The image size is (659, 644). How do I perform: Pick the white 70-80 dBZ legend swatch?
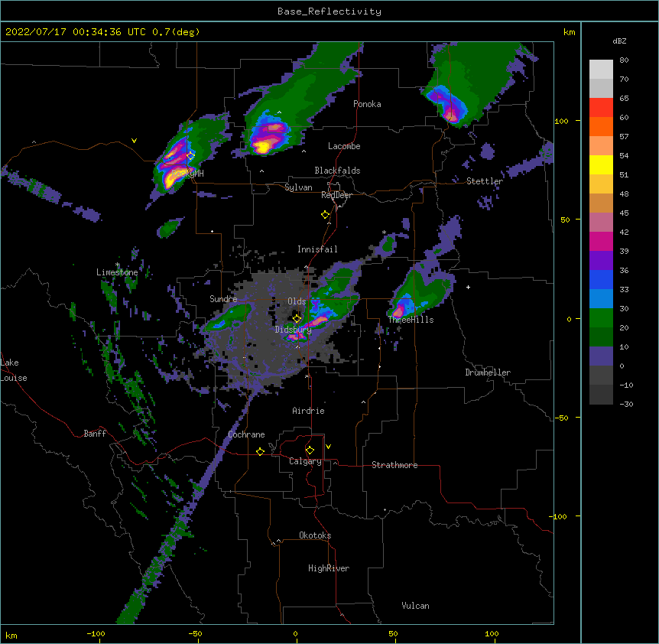point(601,70)
